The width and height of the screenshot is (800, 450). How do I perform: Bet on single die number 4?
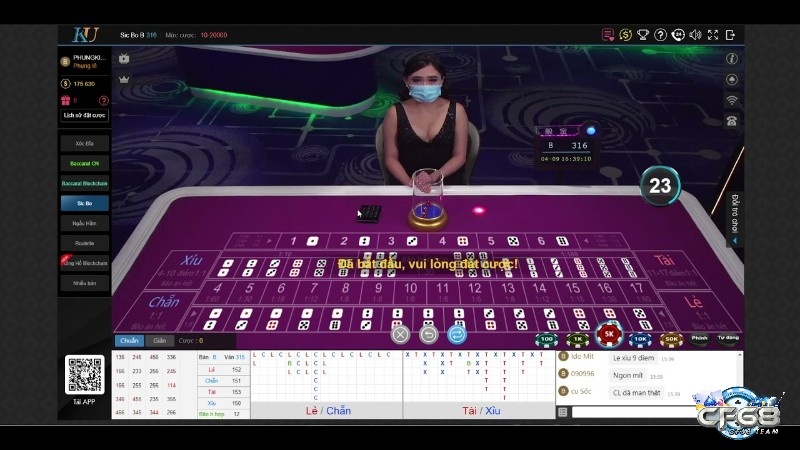(452, 241)
